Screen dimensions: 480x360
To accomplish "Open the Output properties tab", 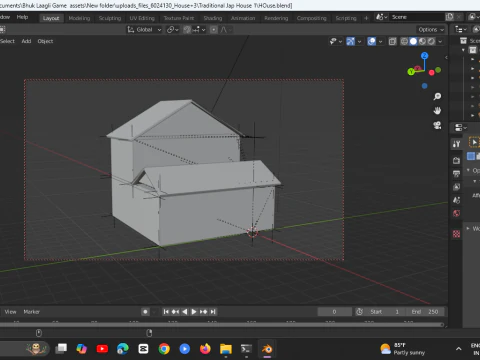I will (456, 174).
